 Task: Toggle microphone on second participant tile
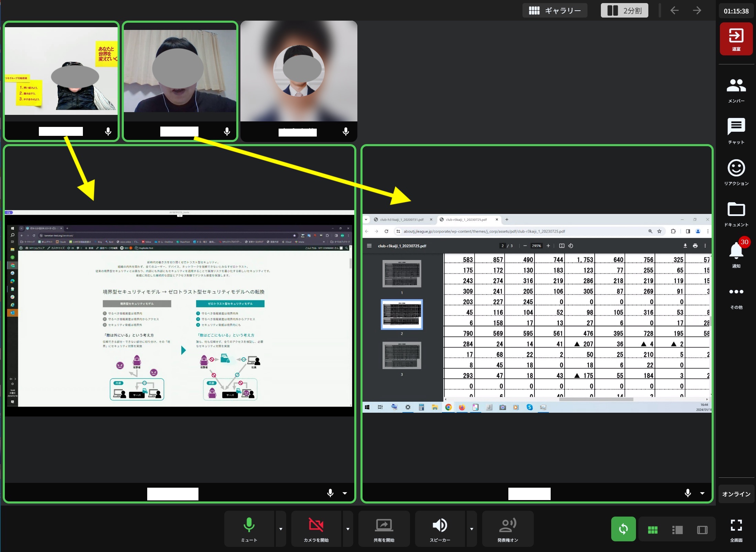(x=227, y=132)
